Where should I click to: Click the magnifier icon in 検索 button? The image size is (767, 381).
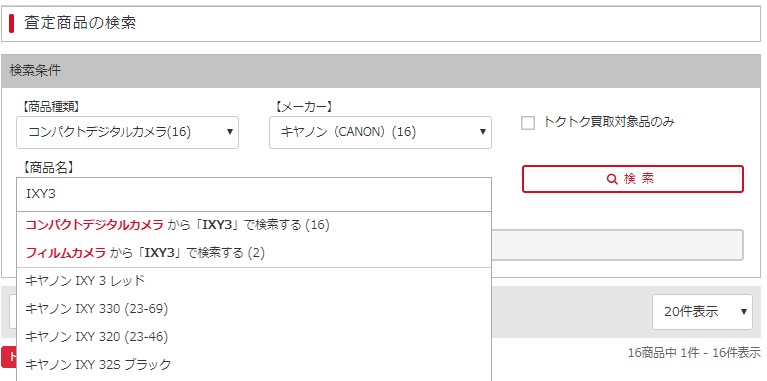click(612, 179)
